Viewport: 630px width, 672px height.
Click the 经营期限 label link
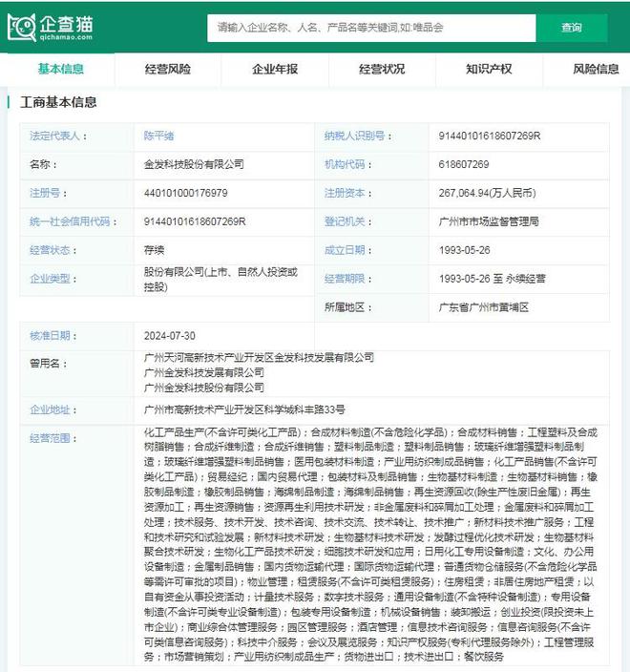345,279
